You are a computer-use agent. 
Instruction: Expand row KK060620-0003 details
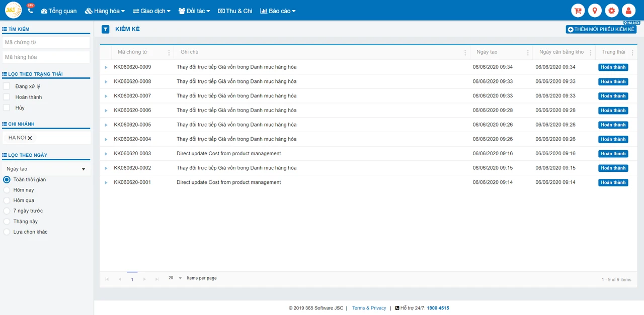[106, 154]
